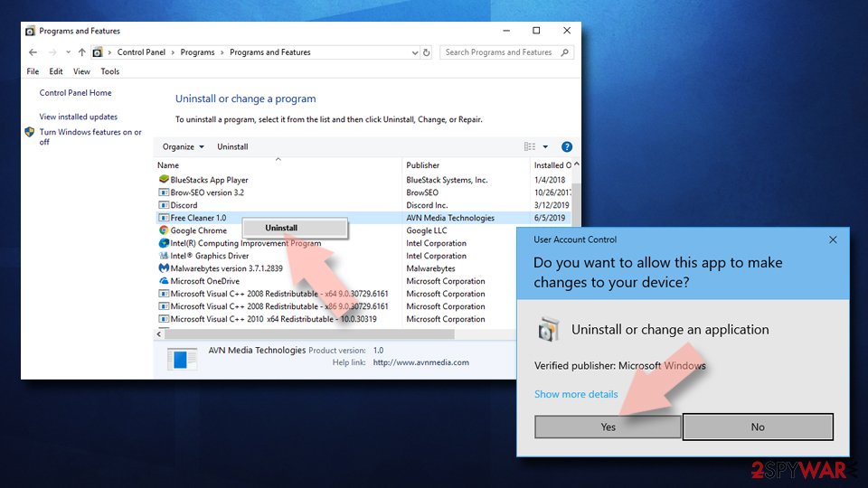
Task: Open Turn Windows features on or off
Action: tap(90, 136)
